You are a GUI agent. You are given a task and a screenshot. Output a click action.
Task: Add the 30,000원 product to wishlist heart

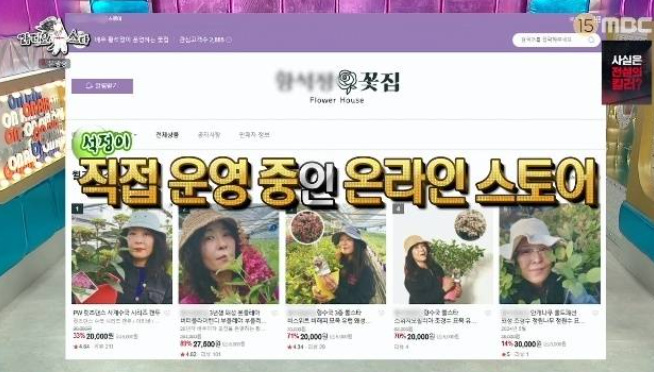click(x=595, y=312)
